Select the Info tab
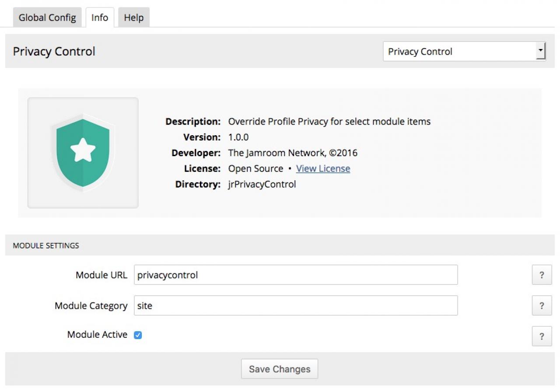The image size is (560, 392). [100, 18]
